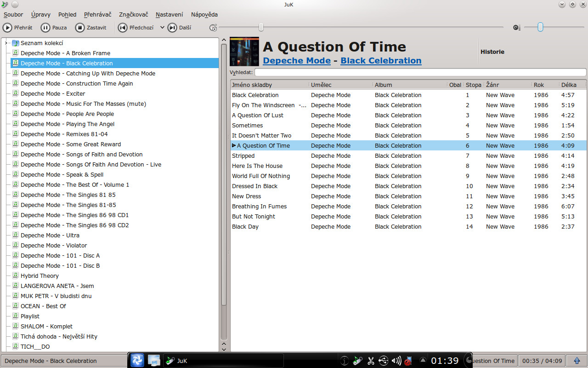This screenshot has height=368, width=588.
Task: Click playlist icon for Catching Up With Depeche Mode
Action: 15,74
